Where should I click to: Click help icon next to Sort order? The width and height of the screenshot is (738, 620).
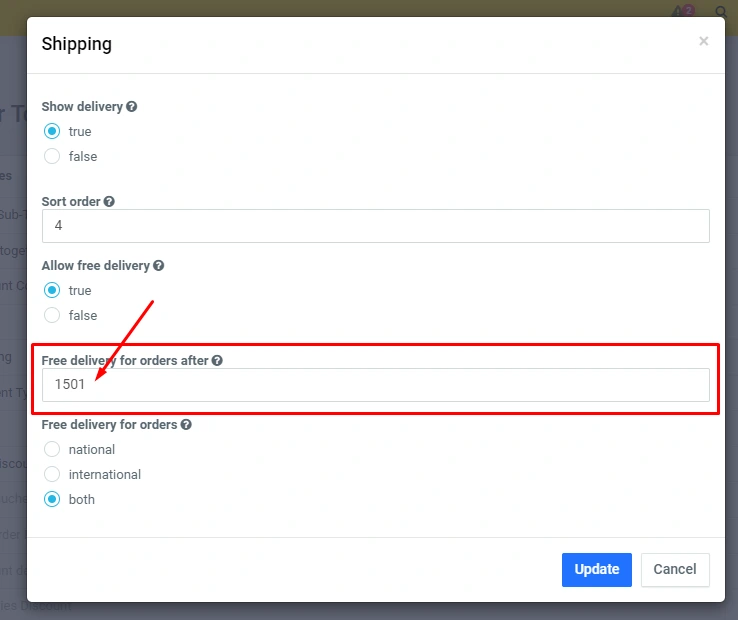[109, 201]
